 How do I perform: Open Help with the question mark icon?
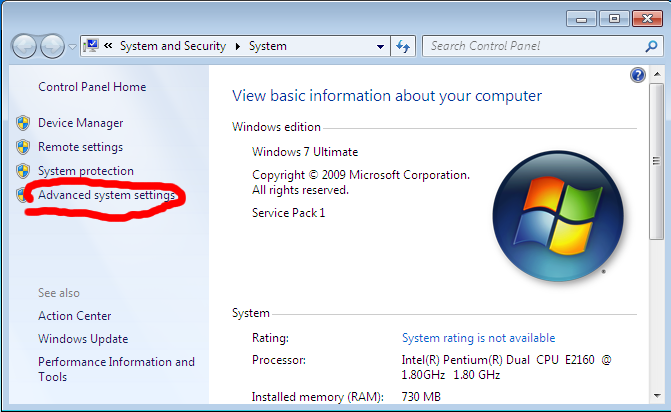click(638, 75)
